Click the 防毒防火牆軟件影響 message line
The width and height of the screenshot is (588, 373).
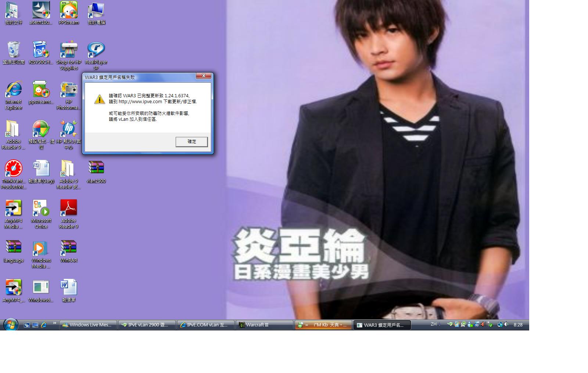click(149, 113)
